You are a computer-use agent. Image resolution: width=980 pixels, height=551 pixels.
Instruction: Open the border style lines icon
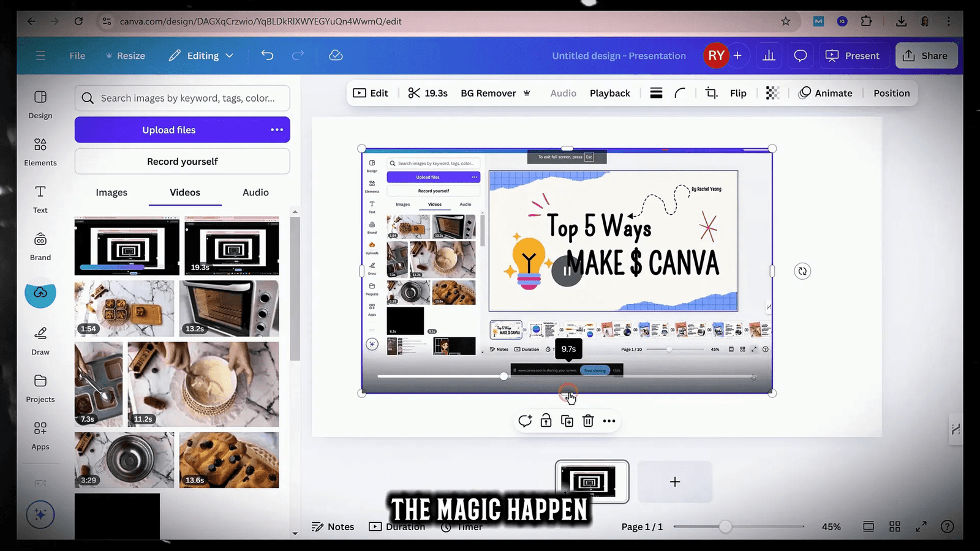pos(656,93)
